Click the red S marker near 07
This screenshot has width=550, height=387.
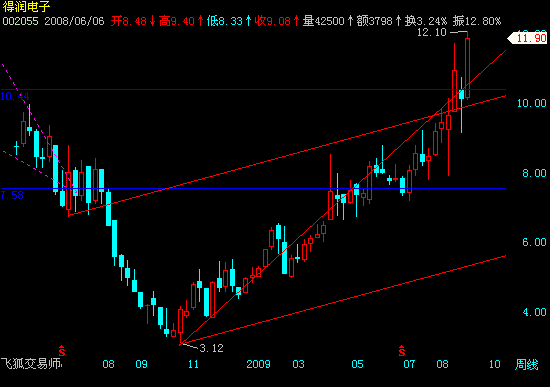click(402, 351)
